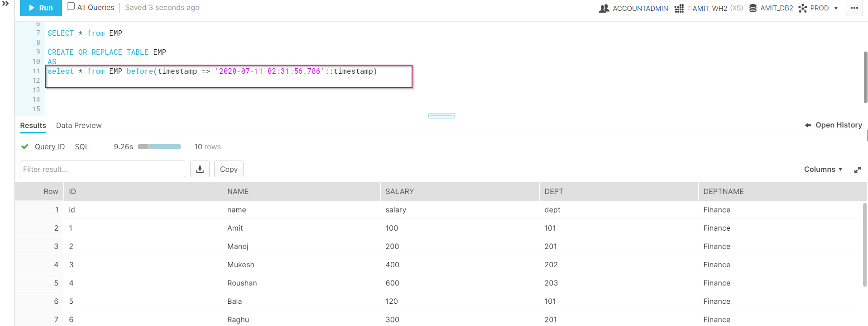This screenshot has width=868, height=326.
Task: Place cursor on line 7 SELECT statement
Action: 85,33
